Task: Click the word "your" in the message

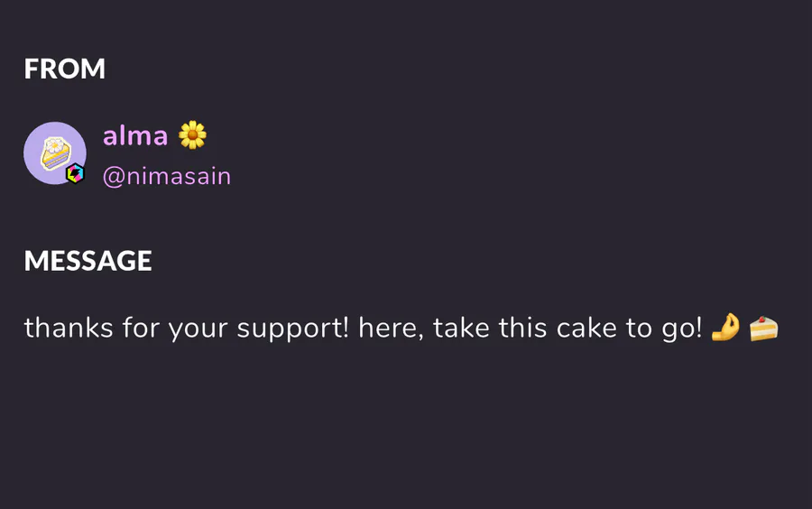Action: [198, 330]
